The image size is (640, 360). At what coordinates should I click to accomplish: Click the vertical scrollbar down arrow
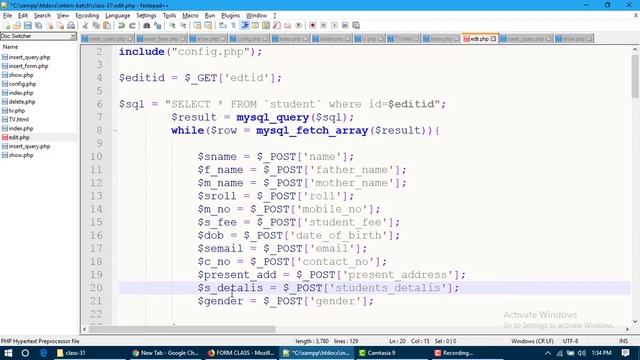pos(635,322)
